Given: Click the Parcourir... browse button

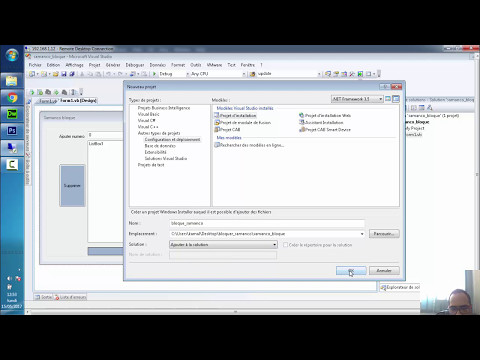Looking at the screenshot, I should [x=384, y=234].
